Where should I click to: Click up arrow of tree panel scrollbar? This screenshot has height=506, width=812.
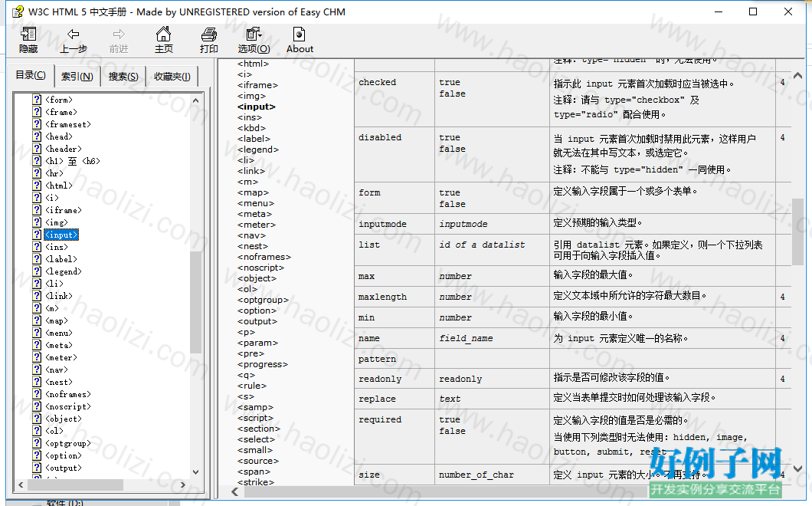196,100
